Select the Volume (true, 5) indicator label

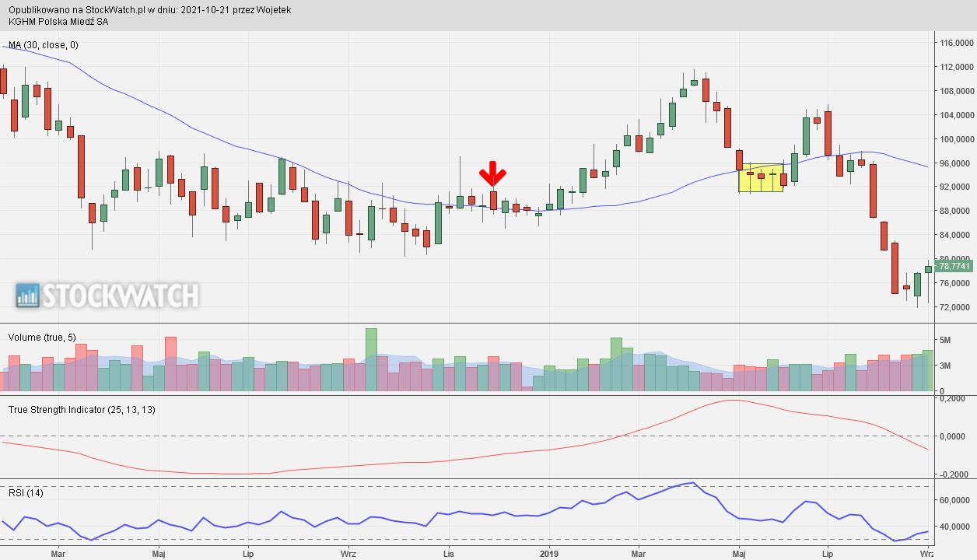(x=42, y=338)
